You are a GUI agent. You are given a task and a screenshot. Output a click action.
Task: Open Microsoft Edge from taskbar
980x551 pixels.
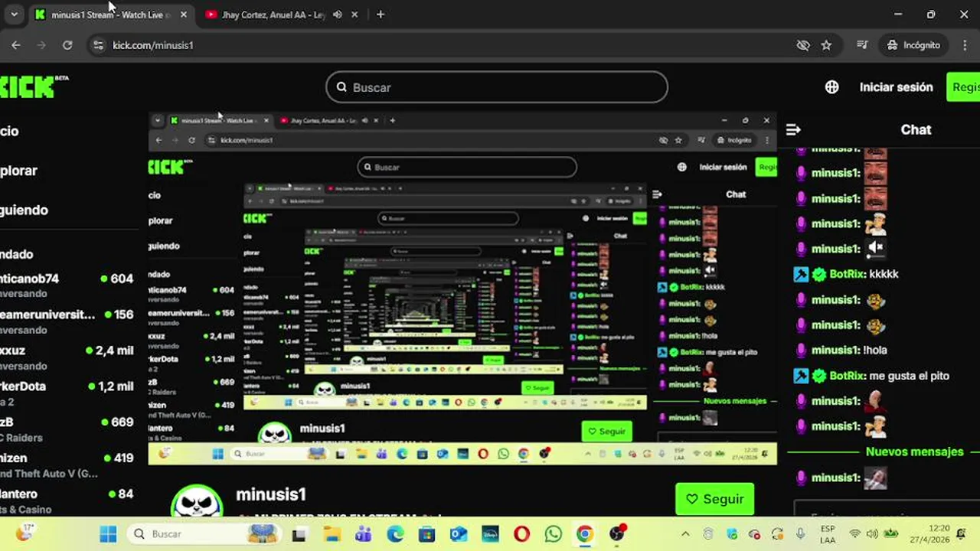click(x=395, y=534)
